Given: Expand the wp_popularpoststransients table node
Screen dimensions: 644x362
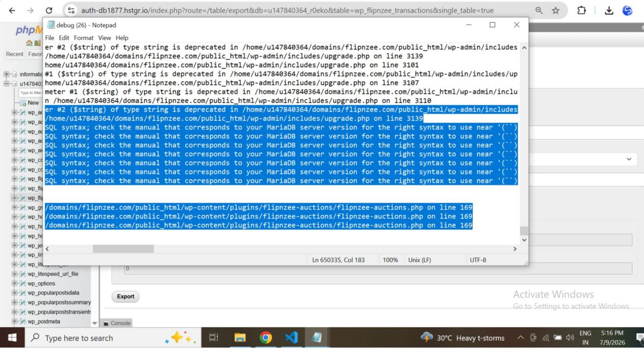Looking at the screenshot, I should coord(14,312).
